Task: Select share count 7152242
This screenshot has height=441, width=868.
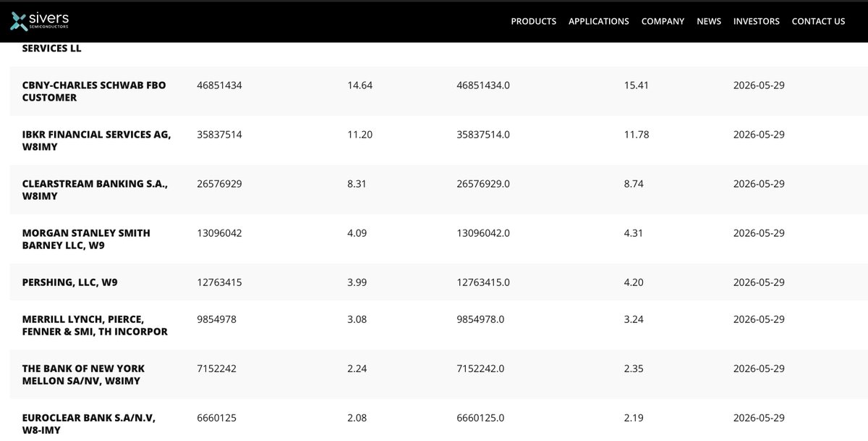Action: tap(216, 369)
